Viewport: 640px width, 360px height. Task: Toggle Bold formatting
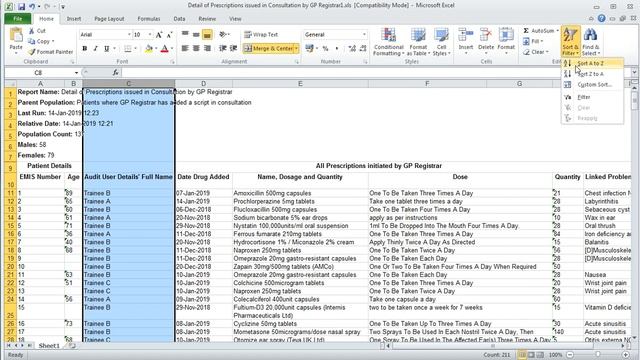point(84,49)
